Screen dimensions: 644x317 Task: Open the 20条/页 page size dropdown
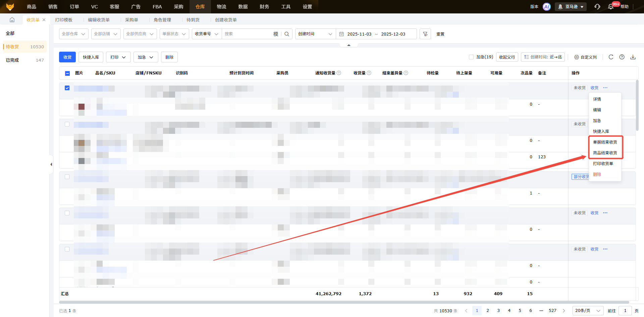588,311
